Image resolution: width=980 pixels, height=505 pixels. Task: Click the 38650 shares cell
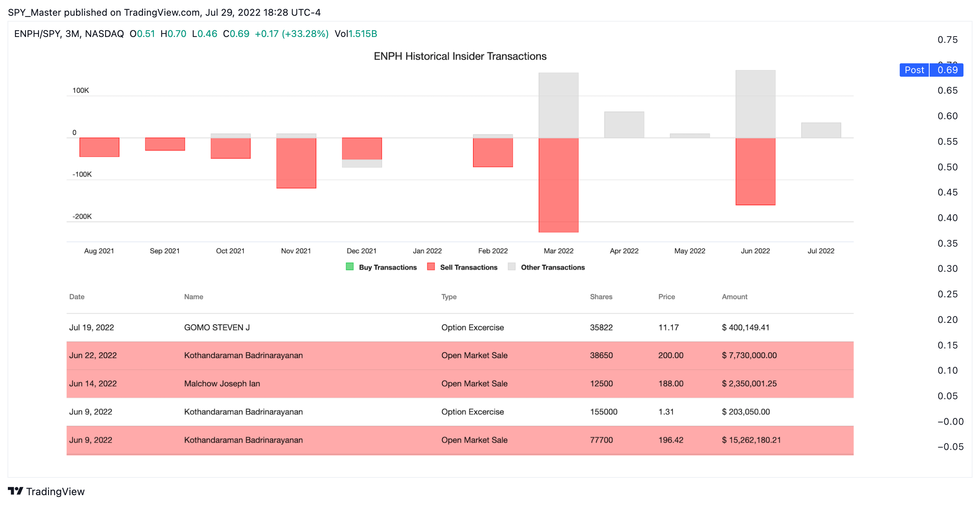click(601, 356)
